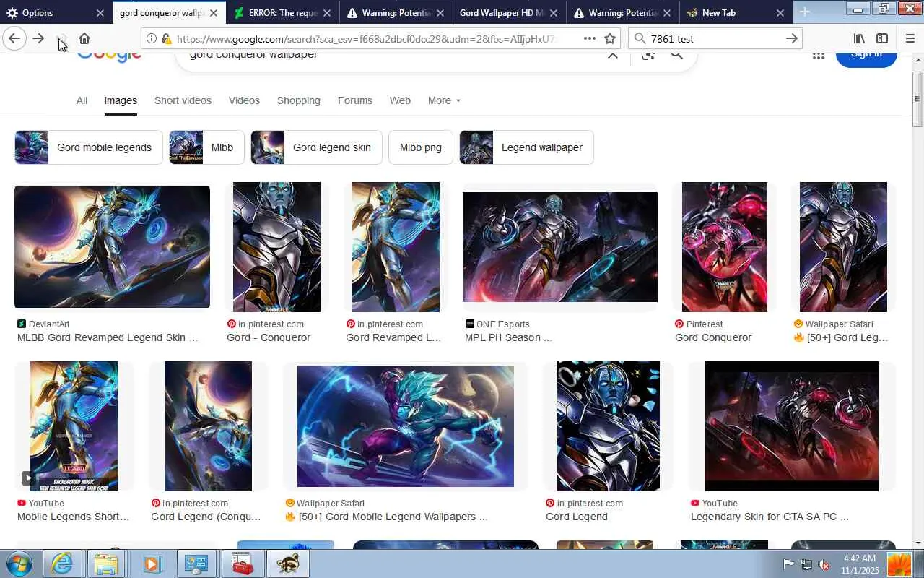Open the Gord - Conqueror Pinterest link
The height and width of the screenshot is (578, 924).
point(269,337)
